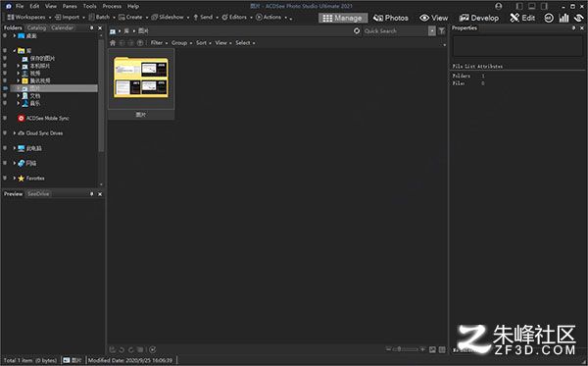Open the Dashboard bar chart icon
Viewport: 588px width, 366px height.
tap(563, 18)
